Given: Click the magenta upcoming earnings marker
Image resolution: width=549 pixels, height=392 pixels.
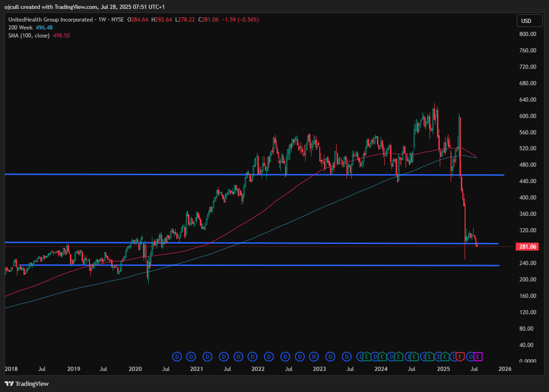Looking at the screenshot, I should point(478,357).
